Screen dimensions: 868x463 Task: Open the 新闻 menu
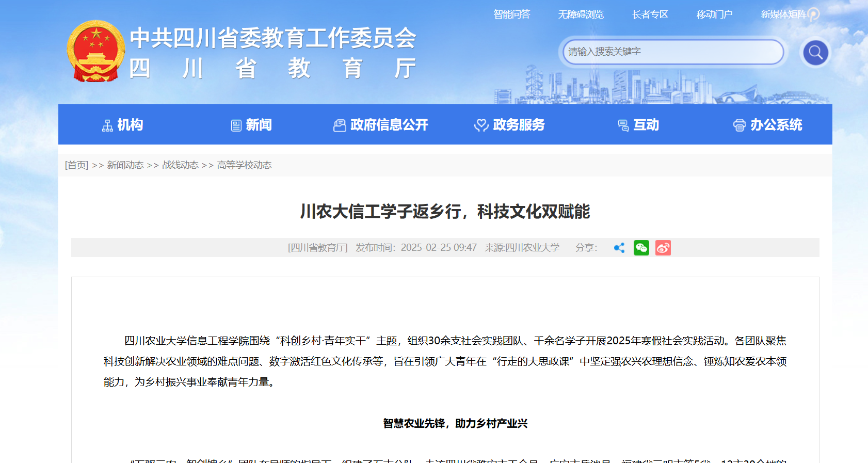click(258, 125)
